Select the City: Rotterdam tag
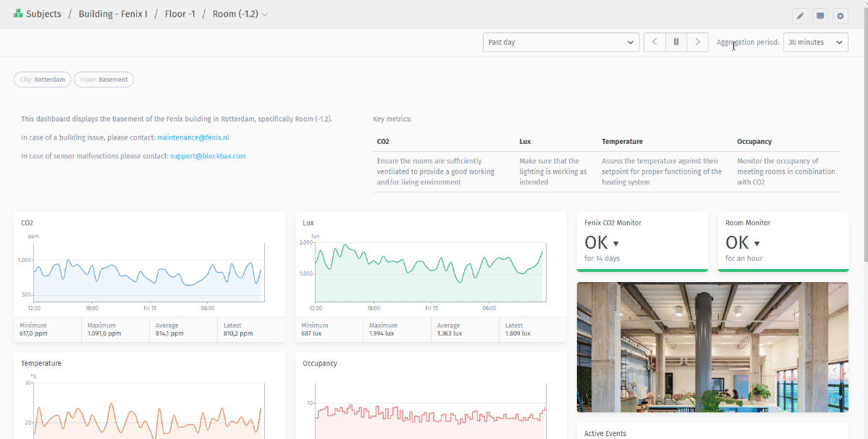Viewport: 868px width, 439px height. pos(43,80)
